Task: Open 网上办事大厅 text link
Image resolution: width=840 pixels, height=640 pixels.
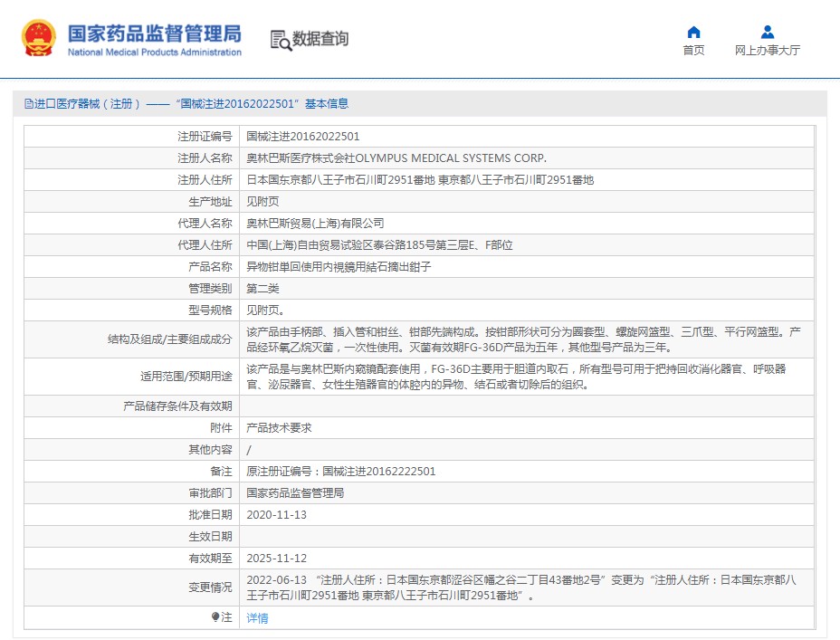Action: (767, 51)
